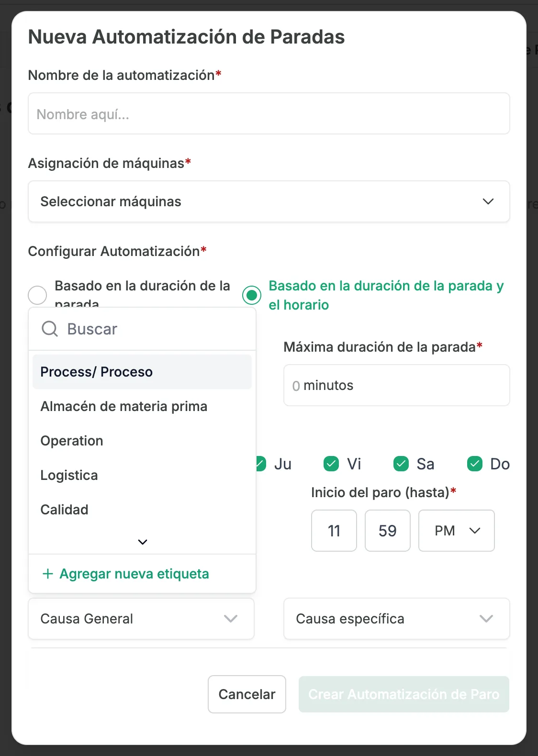
Task: Click the magnifying glass search icon
Action: coord(50,329)
